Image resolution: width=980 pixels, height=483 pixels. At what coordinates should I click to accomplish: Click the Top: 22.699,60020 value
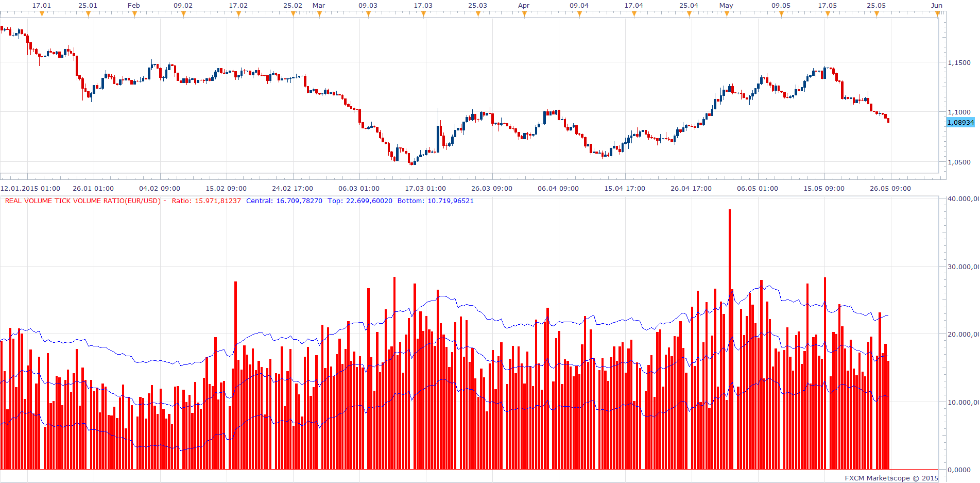click(360, 201)
